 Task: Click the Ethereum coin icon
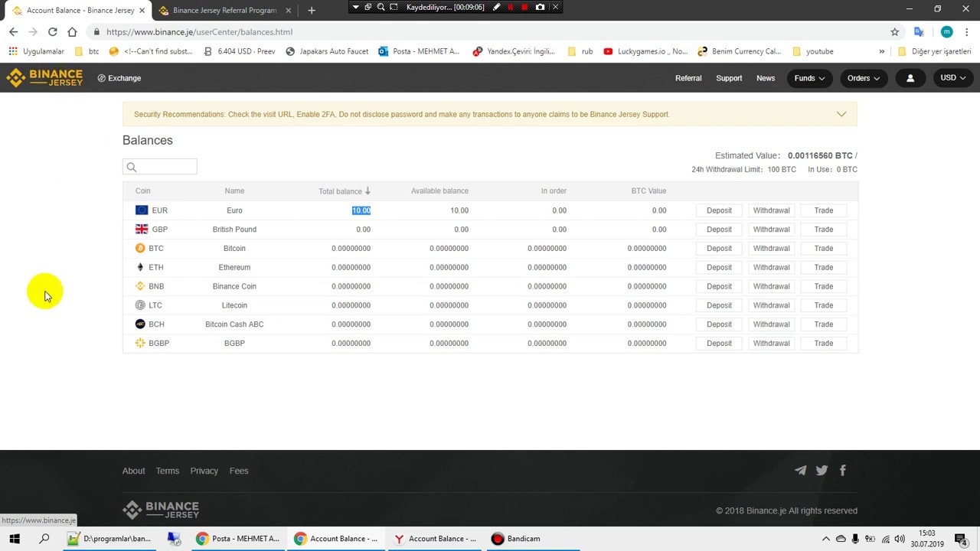[x=140, y=267]
